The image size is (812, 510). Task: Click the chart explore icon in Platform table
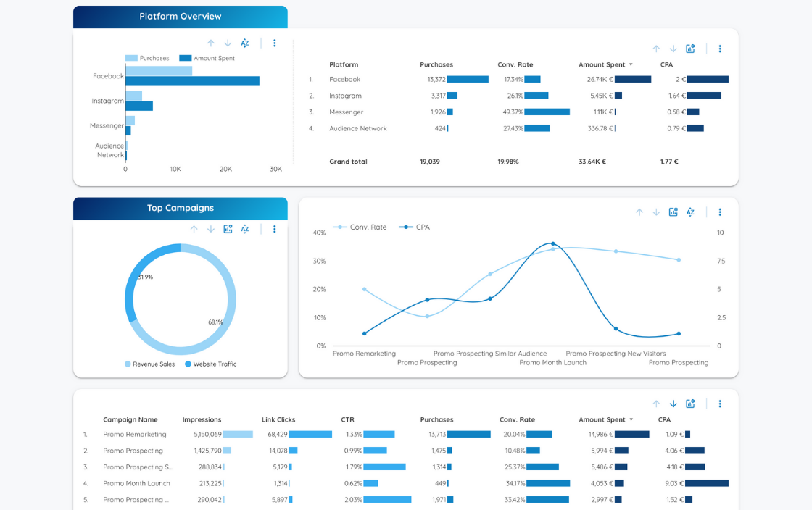pos(690,49)
